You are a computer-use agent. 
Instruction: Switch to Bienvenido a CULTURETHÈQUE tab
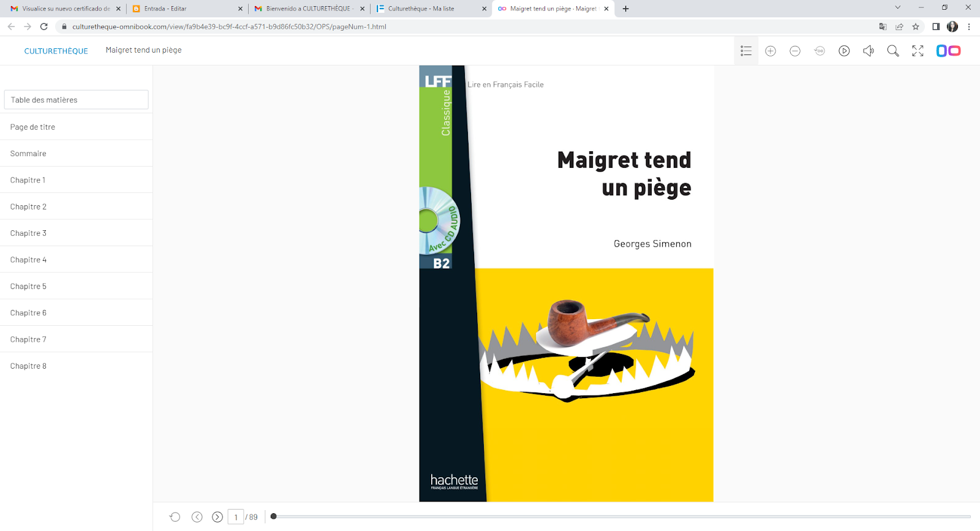point(309,9)
